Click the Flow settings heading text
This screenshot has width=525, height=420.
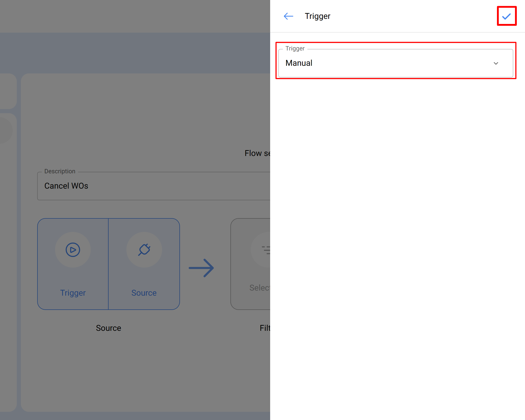[x=257, y=153]
